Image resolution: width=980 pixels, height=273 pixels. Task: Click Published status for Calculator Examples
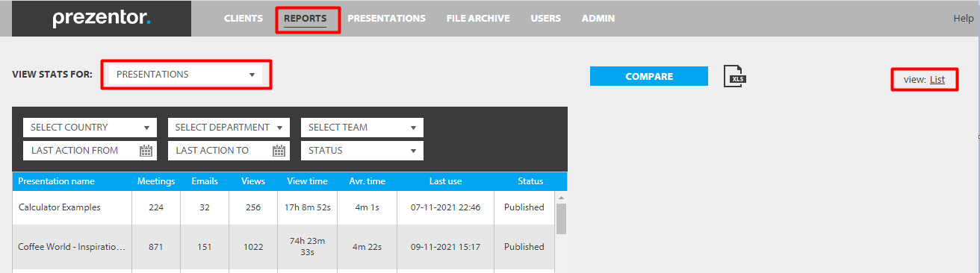pos(524,207)
